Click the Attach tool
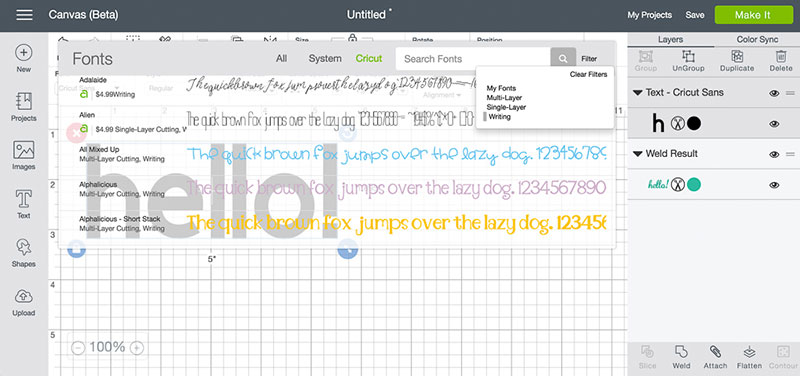Screen dimensions: 800x376 (715, 357)
